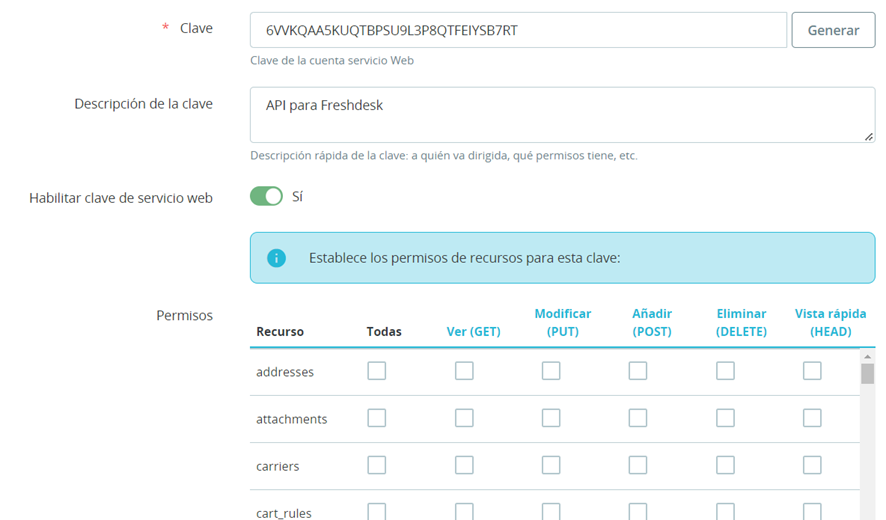This screenshot has width=886, height=520.
Task: Check Añadir (POST) for carriers
Action: click(x=638, y=465)
